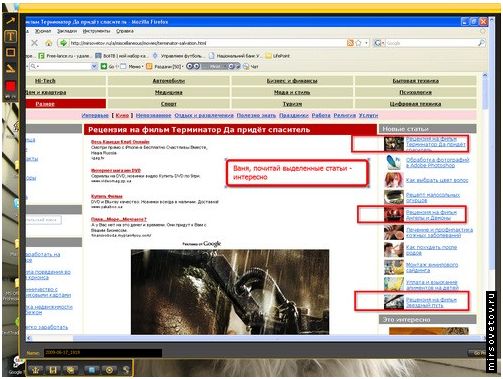Select the highlighter pen tool
This screenshot has width=503, height=379.
[x=10, y=68]
